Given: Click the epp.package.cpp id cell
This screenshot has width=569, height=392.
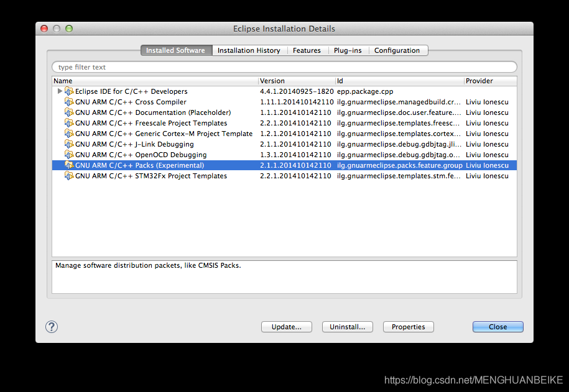Looking at the screenshot, I should point(365,91).
